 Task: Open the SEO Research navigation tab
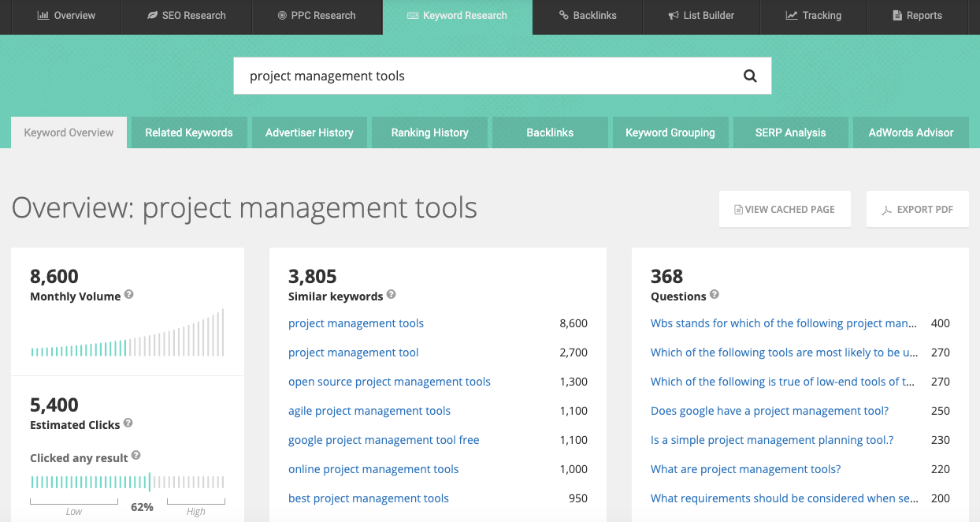point(187,16)
